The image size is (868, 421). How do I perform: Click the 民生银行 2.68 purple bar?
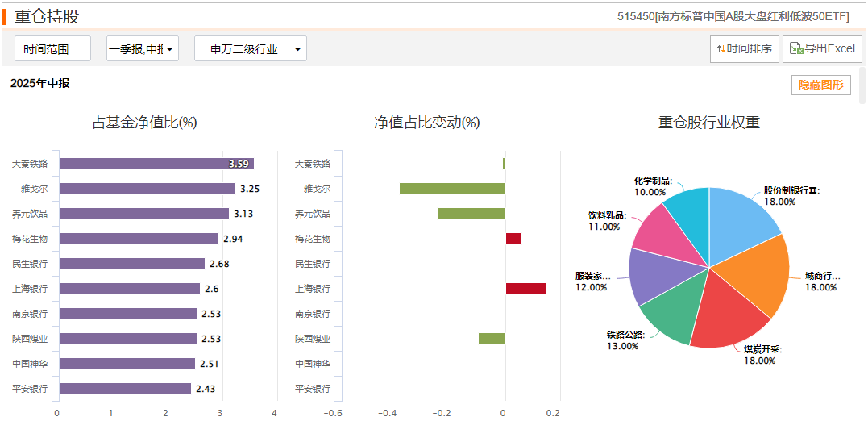(131, 264)
